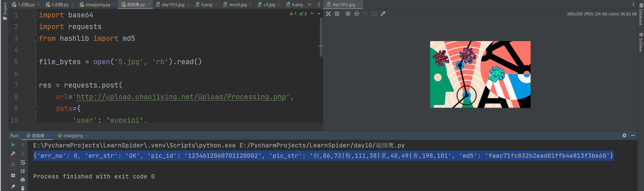Reset image to actual size 1:1

tap(365, 14)
